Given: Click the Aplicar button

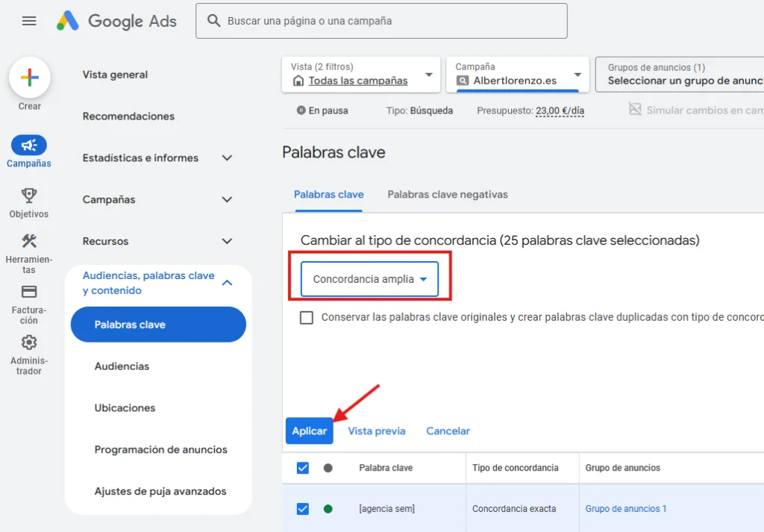Looking at the screenshot, I should (309, 431).
